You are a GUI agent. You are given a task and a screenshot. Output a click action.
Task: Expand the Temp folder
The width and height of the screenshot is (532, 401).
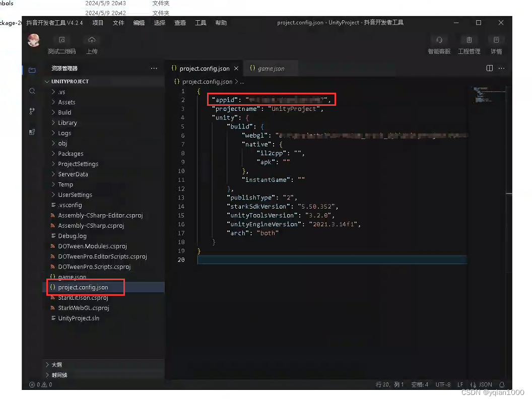point(103,184)
